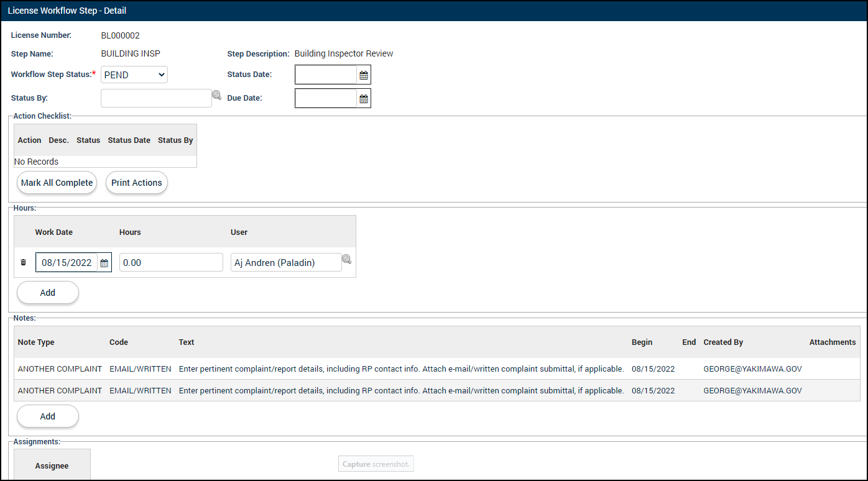Screen dimensions: 868x481
Task: Click the End column header in Notes
Action: click(x=689, y=342)
